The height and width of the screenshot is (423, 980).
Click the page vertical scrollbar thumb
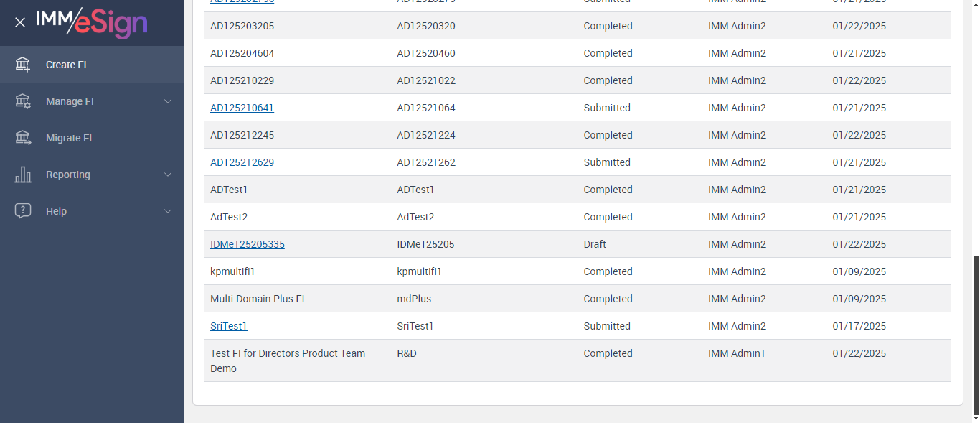click(x=975, y=334)
